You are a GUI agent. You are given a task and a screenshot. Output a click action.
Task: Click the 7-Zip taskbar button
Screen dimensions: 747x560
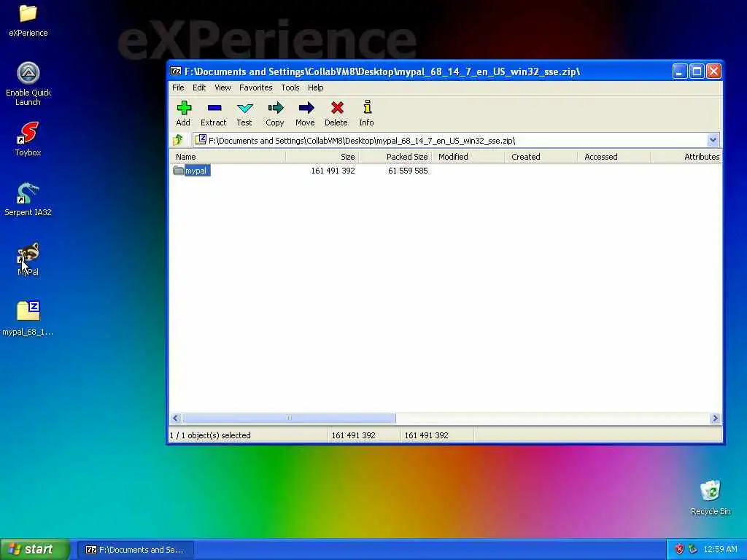click(x=135, y=550)
